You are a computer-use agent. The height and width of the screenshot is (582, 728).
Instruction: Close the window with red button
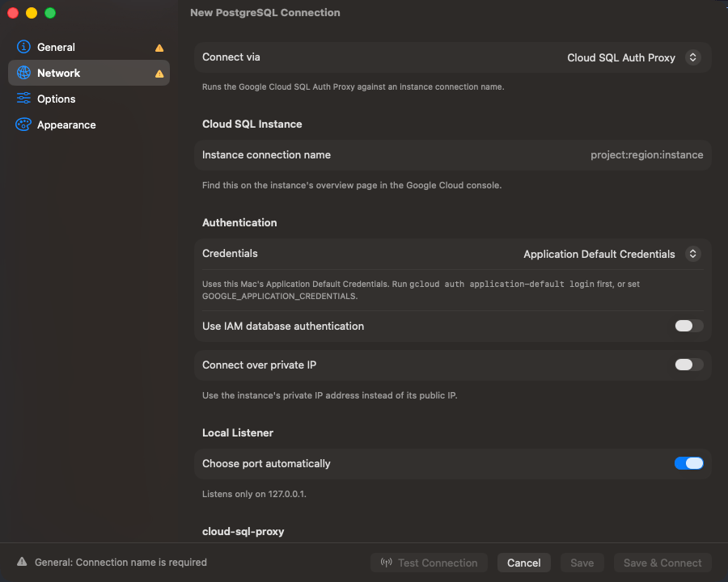point(13,13)
